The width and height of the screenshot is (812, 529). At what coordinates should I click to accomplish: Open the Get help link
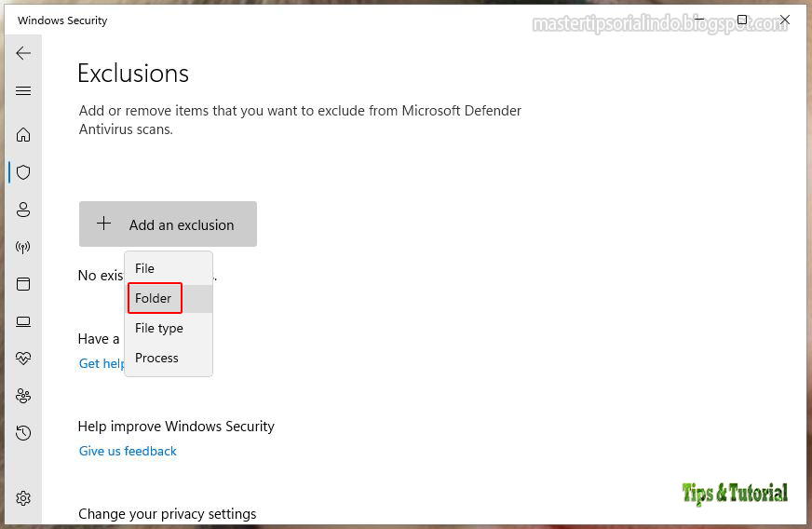coord(101,364)
